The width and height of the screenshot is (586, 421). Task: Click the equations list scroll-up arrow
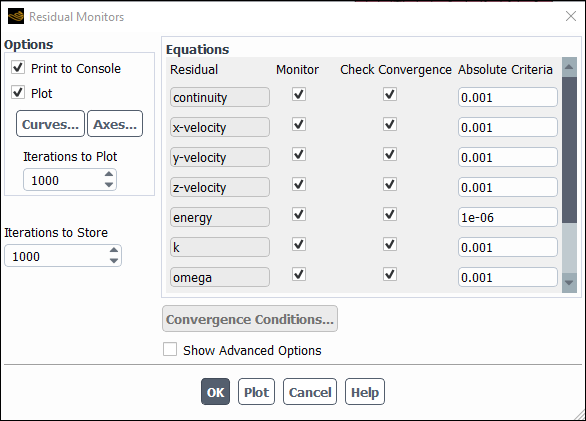pos(569,67)
